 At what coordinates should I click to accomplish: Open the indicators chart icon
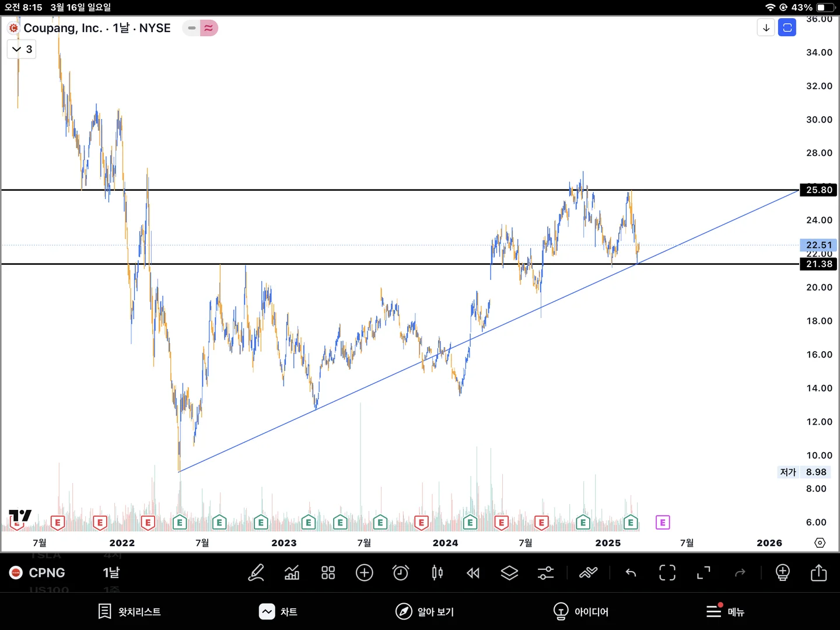click(x=292, y=573)
